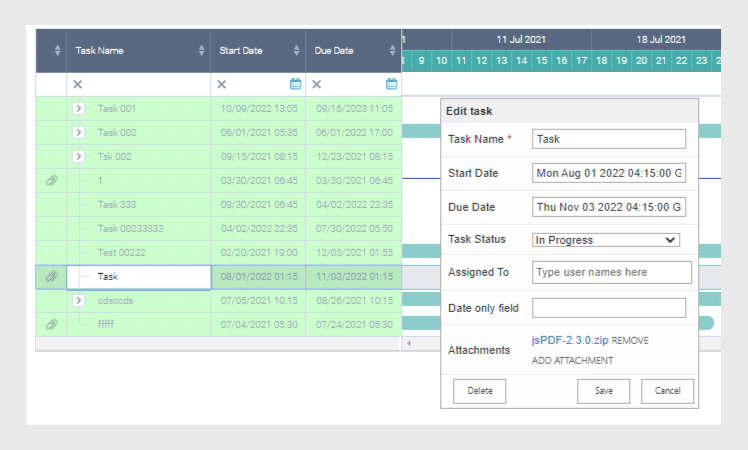Open the Start Date filter calendar picker
Viewport: 748px width, 450px height.
(x=295, y=84)
